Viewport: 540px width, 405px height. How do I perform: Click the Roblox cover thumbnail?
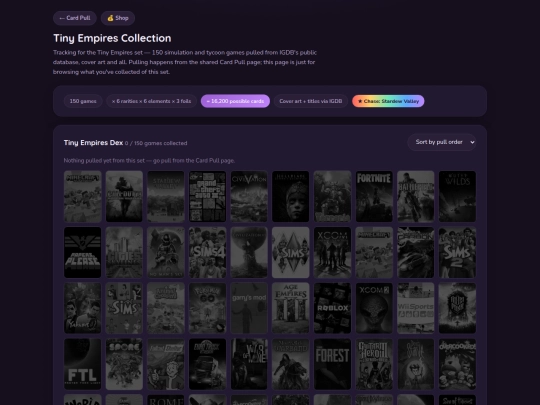[332, 308]
